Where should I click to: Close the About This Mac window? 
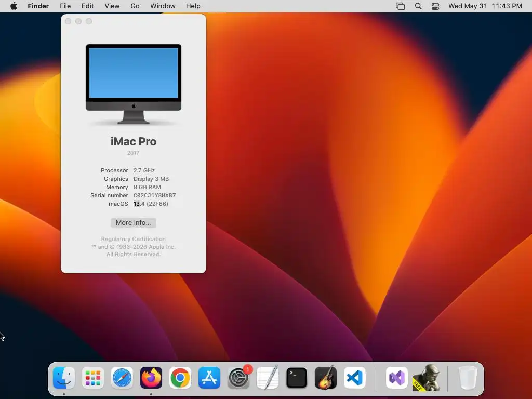[68, 21]
